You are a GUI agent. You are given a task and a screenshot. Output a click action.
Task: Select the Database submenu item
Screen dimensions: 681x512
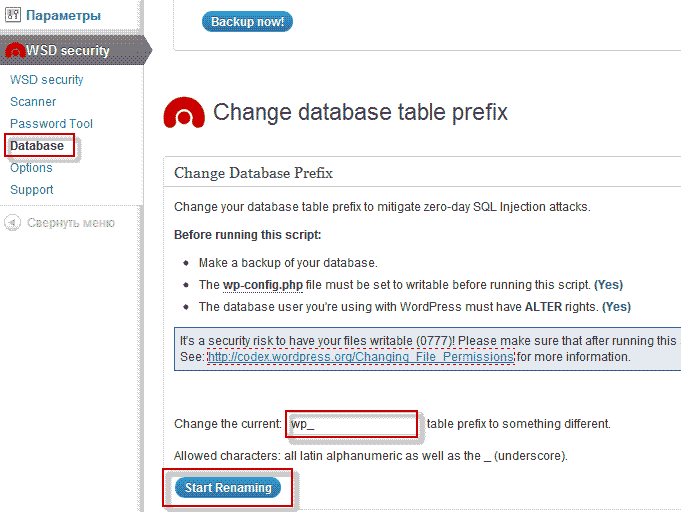click(37, 146)
